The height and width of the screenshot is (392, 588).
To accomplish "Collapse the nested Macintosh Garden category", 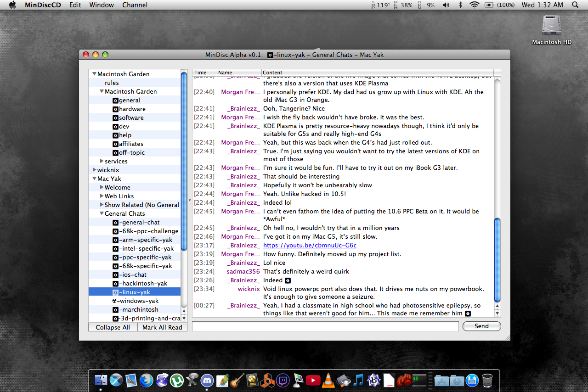I will click(x=102, y=91).
